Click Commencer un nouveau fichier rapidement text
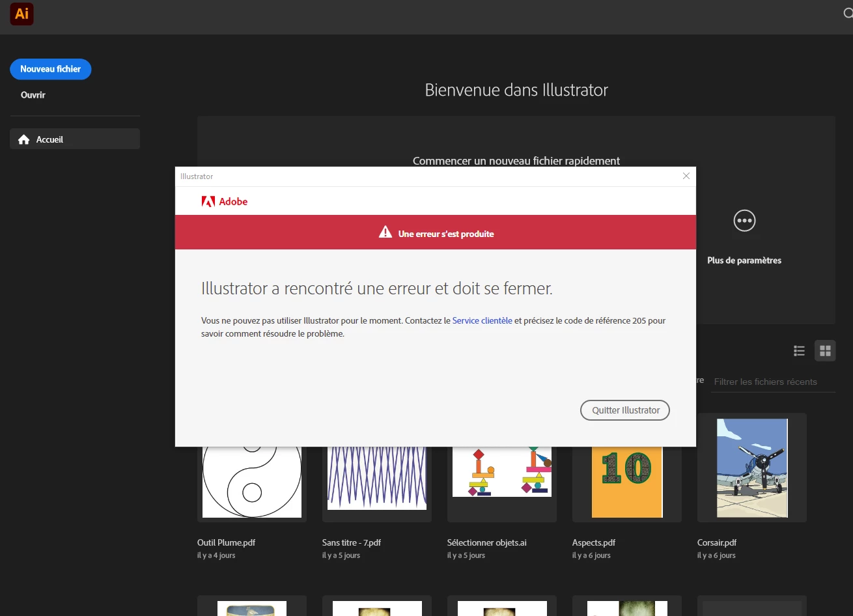The width and height of the screenshot is (853, 616). 516,161
